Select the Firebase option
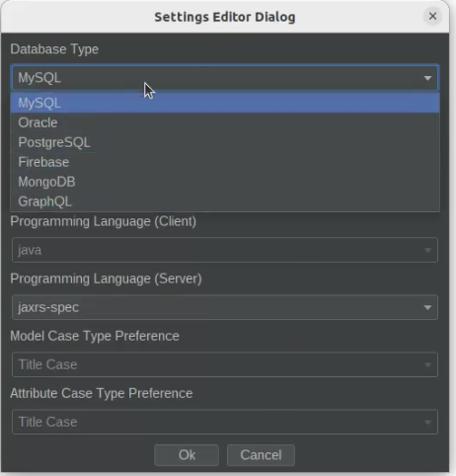456x476 pixels. (x=225, y=162)
